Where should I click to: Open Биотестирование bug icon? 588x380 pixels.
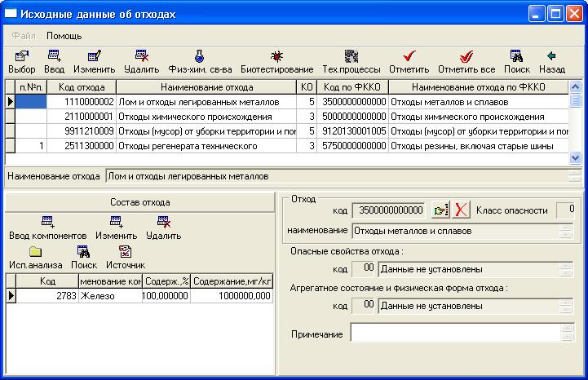click(x=276, y=56)
